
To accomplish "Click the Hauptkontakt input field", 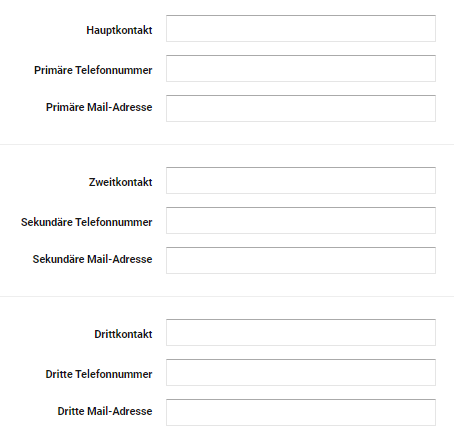I will (x=301, y=29).
